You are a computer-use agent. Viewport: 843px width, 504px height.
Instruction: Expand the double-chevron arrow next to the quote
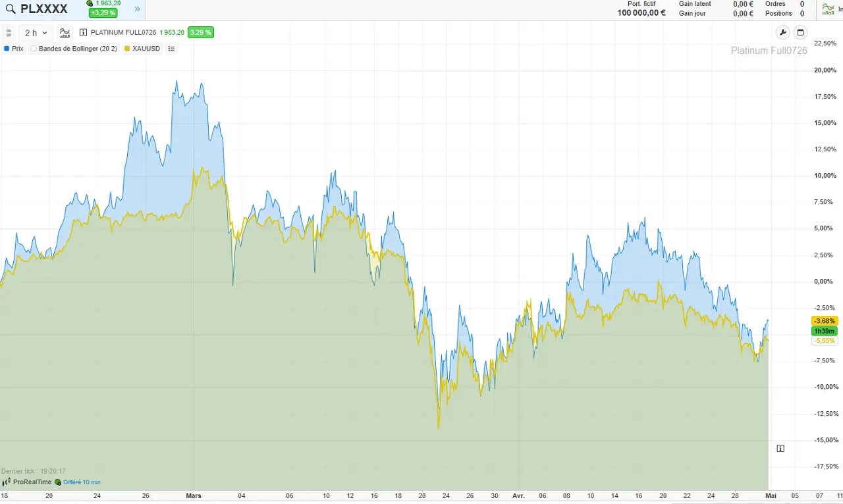[x=137, y=9]
